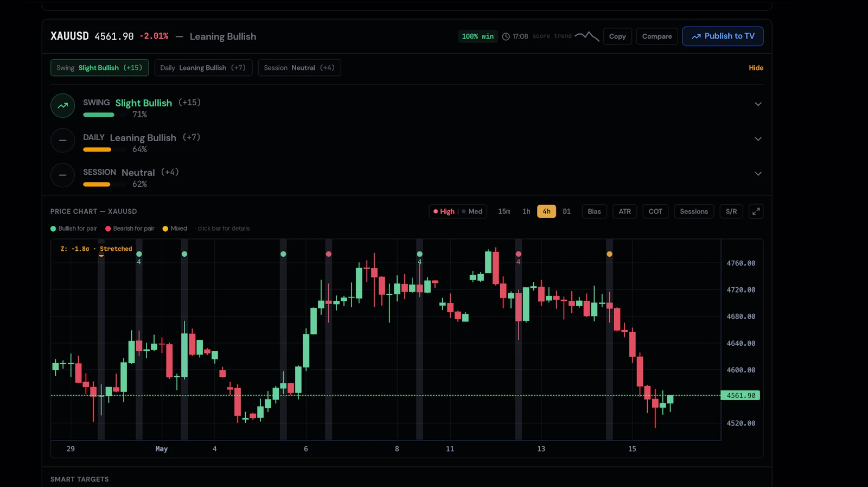Click the orange Mixed event marker dot
The height and width of the screenshot is (487, 868).
[x=609, y=254]
